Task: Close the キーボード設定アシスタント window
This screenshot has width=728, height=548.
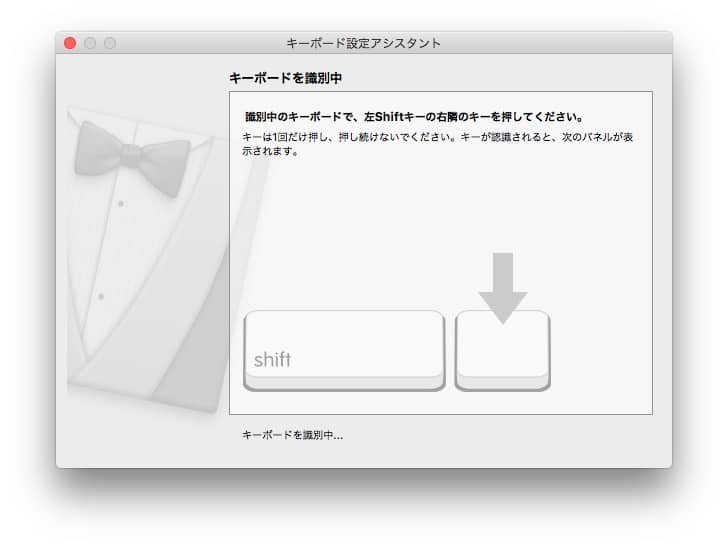Action: [70, 43]
